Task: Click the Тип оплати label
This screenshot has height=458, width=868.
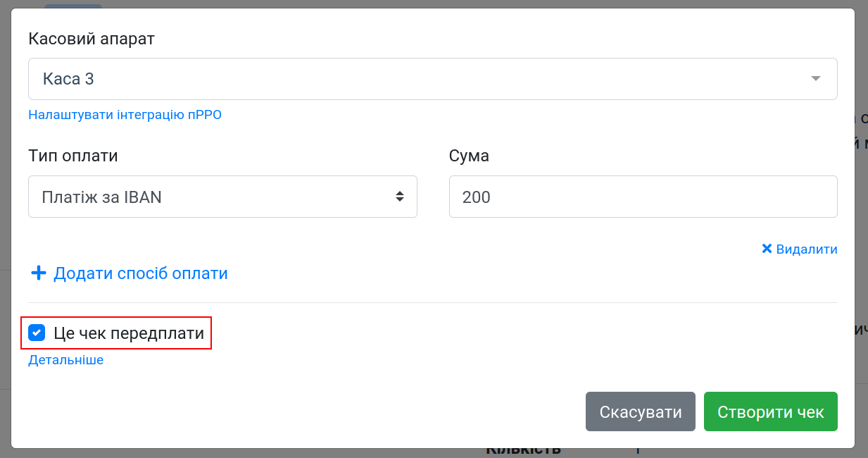Action: (x=73, y=156)
